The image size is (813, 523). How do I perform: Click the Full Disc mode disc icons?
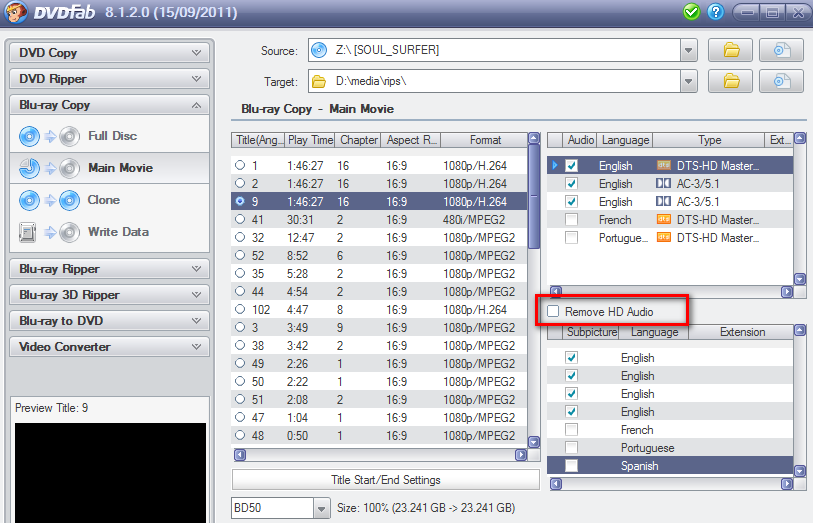(49, 136)
